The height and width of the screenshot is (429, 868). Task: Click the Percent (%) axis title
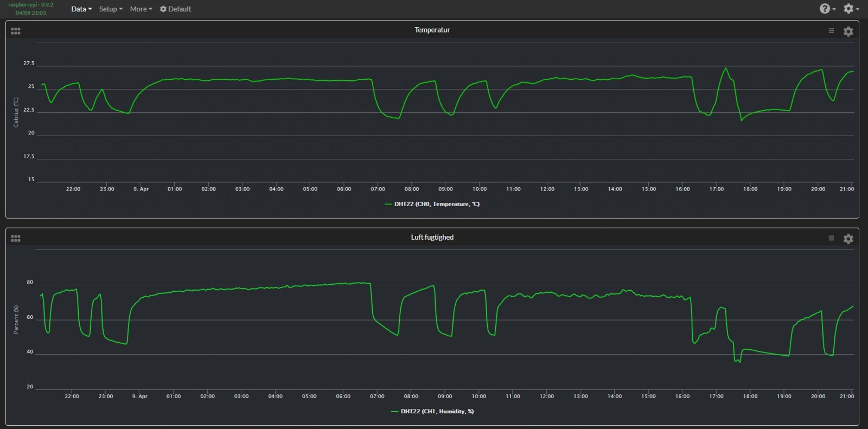pyautogui.click(x=16, y=319)
